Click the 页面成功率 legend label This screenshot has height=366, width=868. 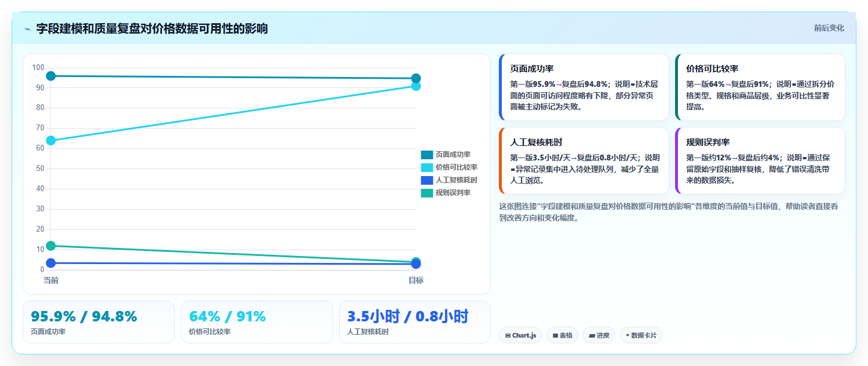coord(453,155)
